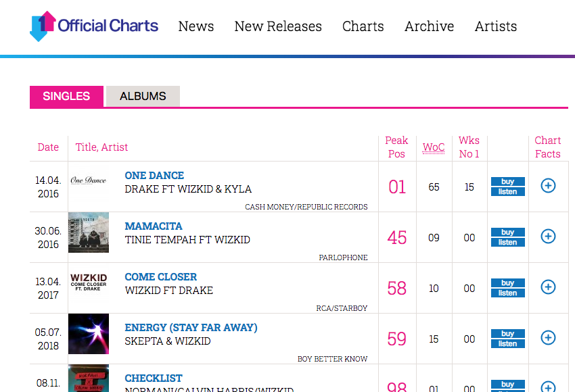Click the Mamacita cover art thumbnail
This screenshot has width=575, height=392.
[89, 232]
